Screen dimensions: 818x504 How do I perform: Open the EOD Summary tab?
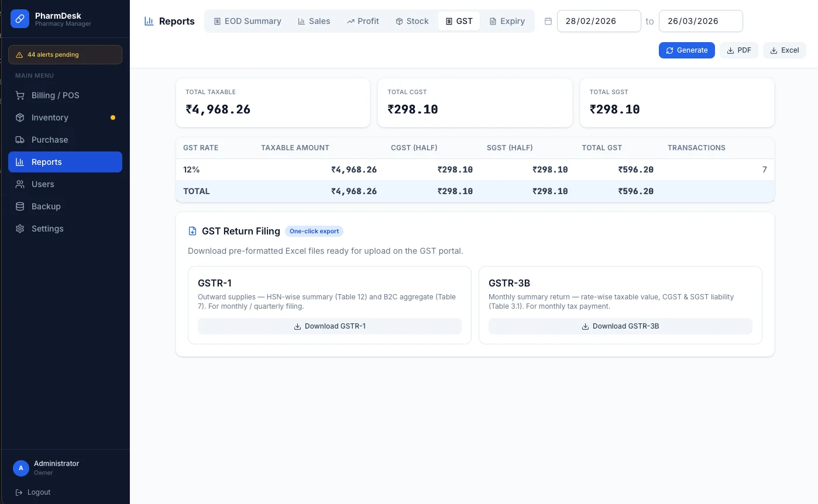click(x=247, y=21)
